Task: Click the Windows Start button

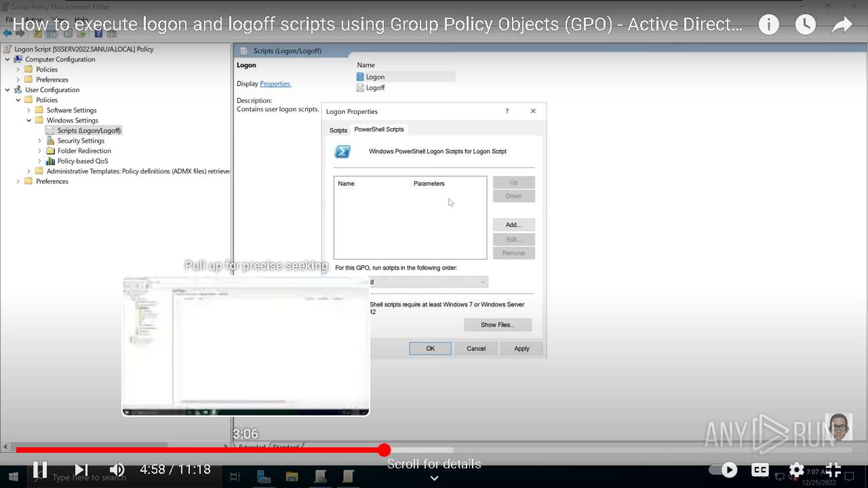Action: click(13, 477)
